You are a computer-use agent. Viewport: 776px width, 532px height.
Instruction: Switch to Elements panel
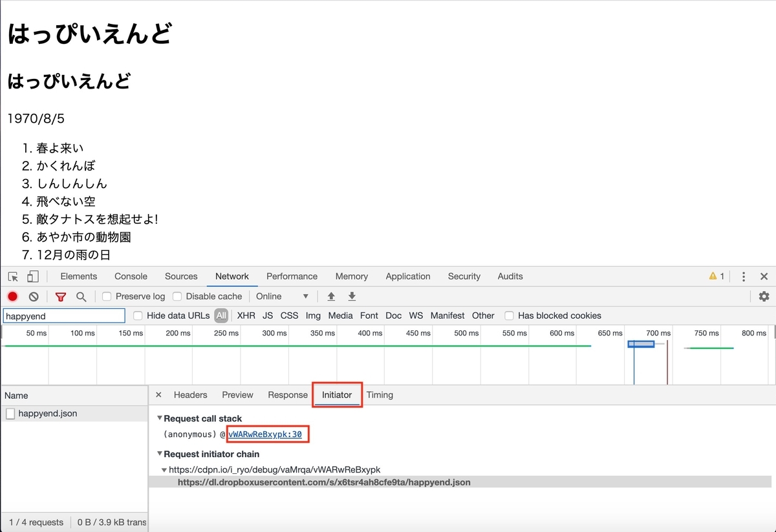point(79,277)
